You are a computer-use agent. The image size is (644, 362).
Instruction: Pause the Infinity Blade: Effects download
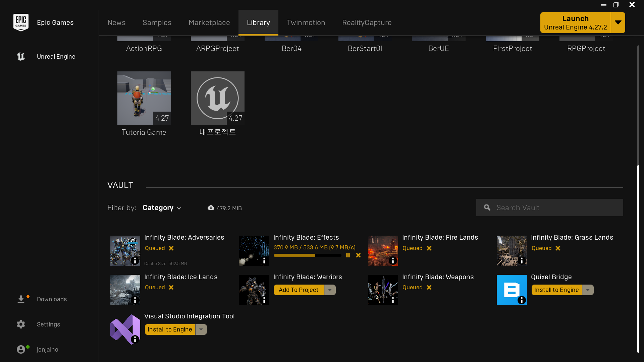pyautogui.click(x=348, y=255)
